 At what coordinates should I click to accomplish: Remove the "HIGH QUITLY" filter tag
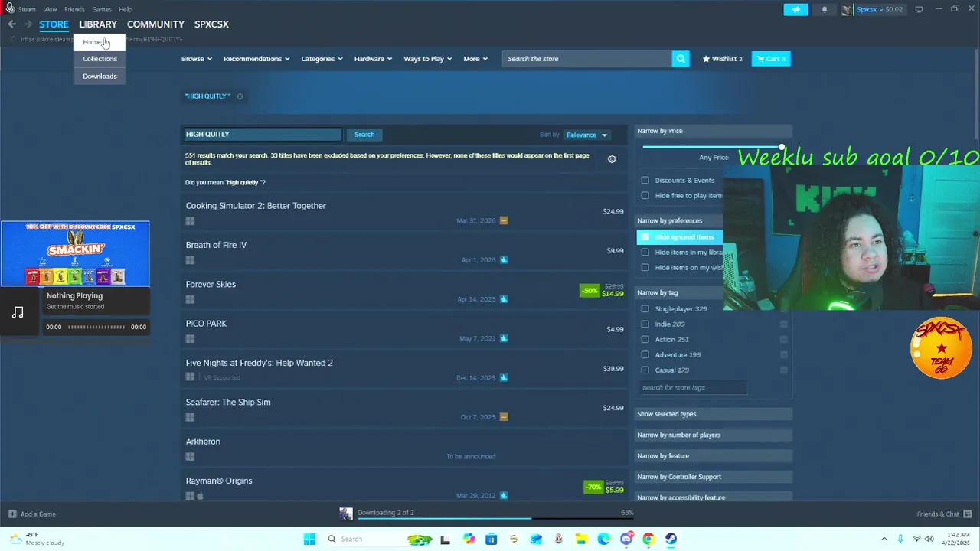[x=240, y=96]
